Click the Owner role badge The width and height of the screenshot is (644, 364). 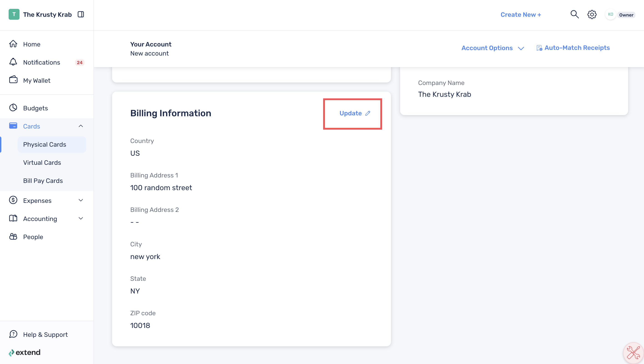tap(626, 15)
